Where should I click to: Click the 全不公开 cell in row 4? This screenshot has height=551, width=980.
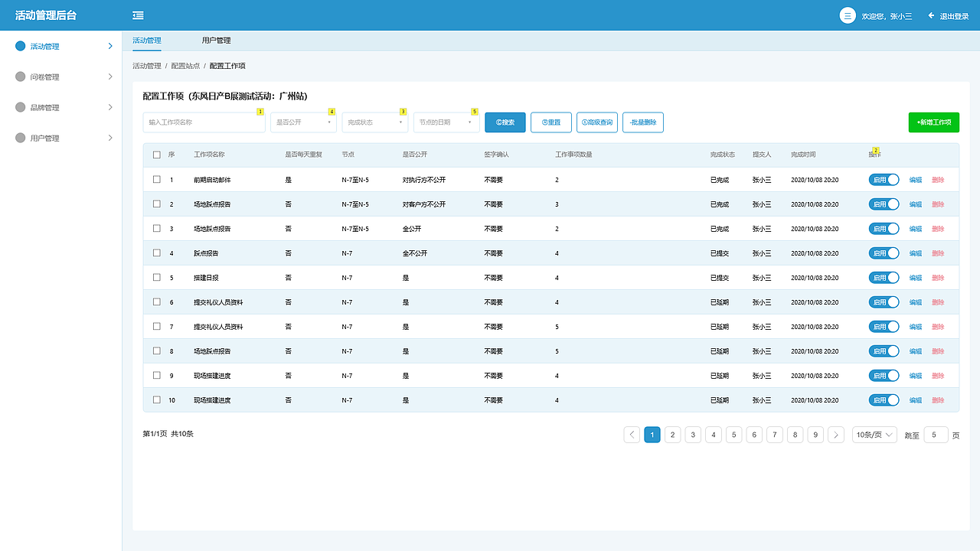tap(415, 253)
